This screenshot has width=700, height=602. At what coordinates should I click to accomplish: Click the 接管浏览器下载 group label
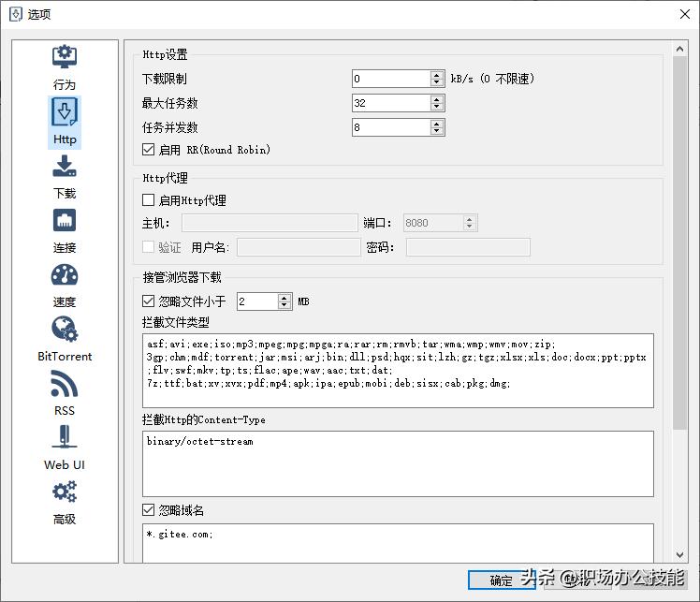[182, 277]
